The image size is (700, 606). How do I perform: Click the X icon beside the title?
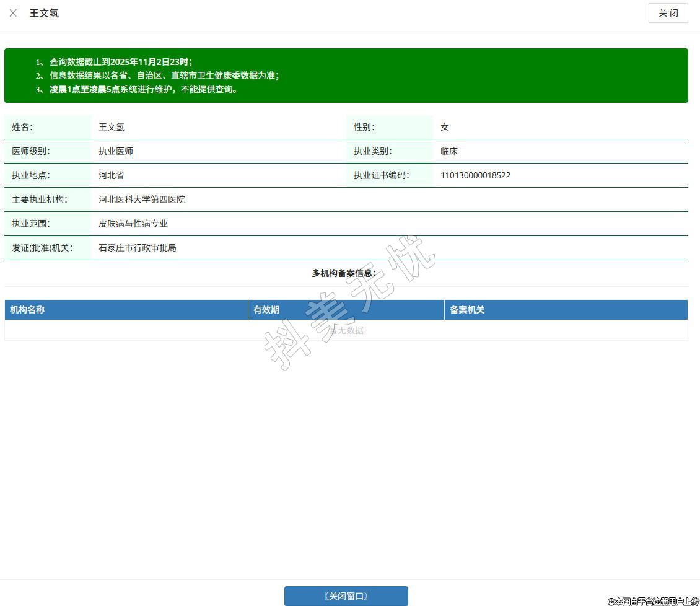[x=13, y=13]
